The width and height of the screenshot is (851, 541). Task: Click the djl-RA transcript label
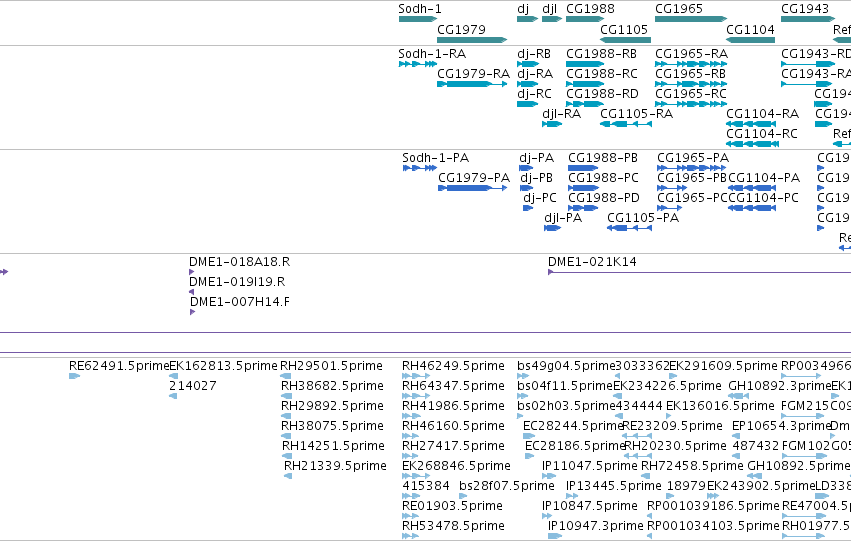click(x=562, y=114)
